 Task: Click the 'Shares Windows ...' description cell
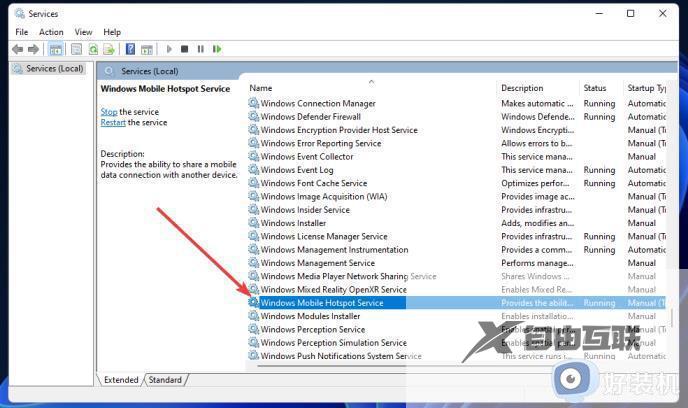pos(535,276)
